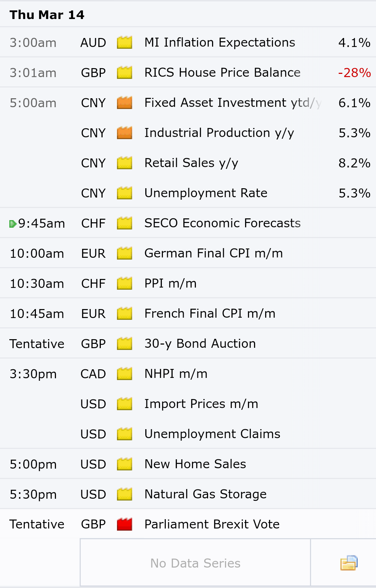Viewport: 376px width, 588px height.
Task: Open the Import Prices m/m event
Action: (201, 404)
